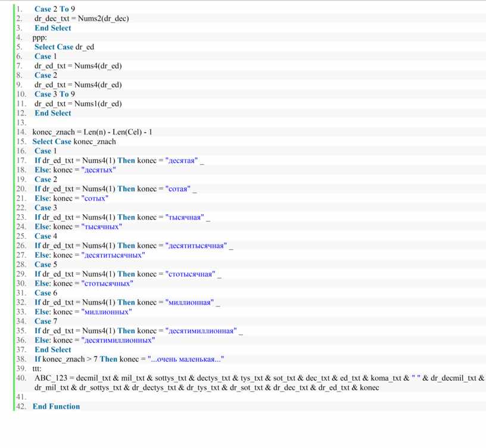
Task: Click "ABC_123 = decmil_txt" assignment start
Action: [x=73, y=378]
